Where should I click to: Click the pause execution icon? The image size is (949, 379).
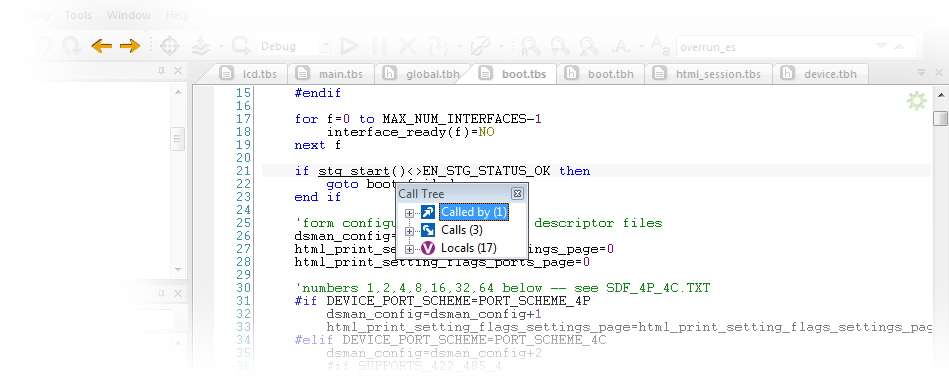pos(379,46)
